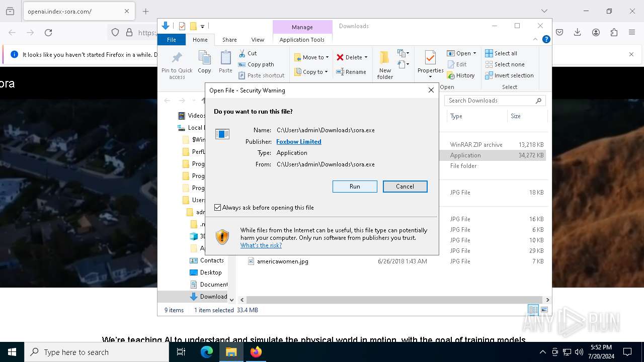Open the Firefox downloads panel
Screen dimensions: 644x362
click(578, 33)
